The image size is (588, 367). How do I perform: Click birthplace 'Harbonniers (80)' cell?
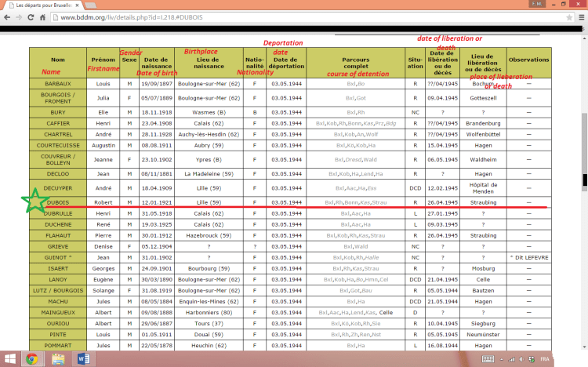(x=209, y=313)
